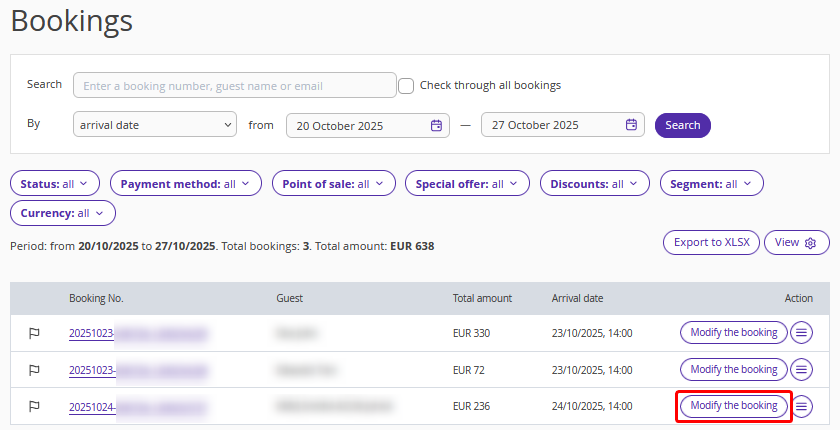
Task: Open hamburger menu for EUR 72 booking
Action: (x=801, y=370)
